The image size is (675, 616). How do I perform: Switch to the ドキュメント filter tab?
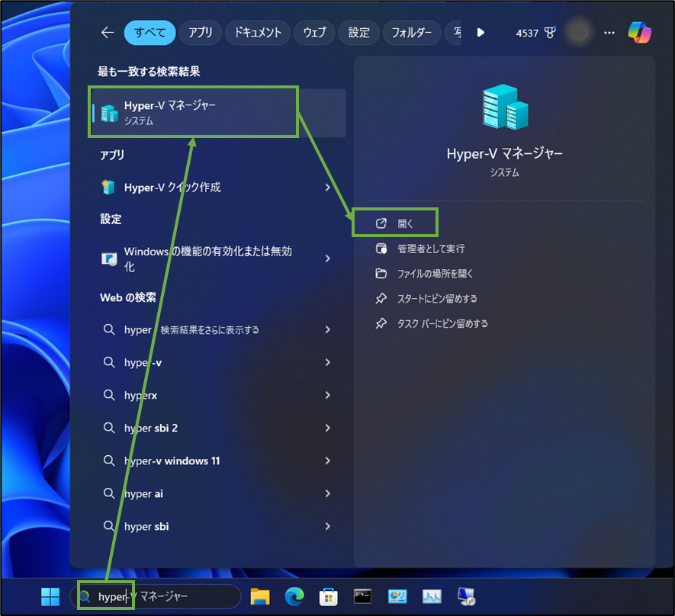point(257,32)
